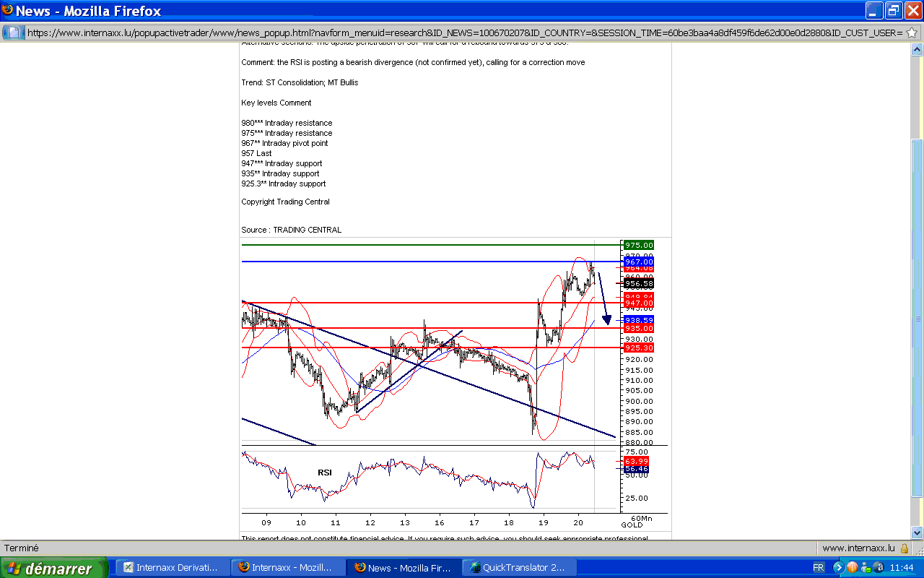
Task: Click the scroll up arrow of page scrollbar
Action: tap(918, 49)
